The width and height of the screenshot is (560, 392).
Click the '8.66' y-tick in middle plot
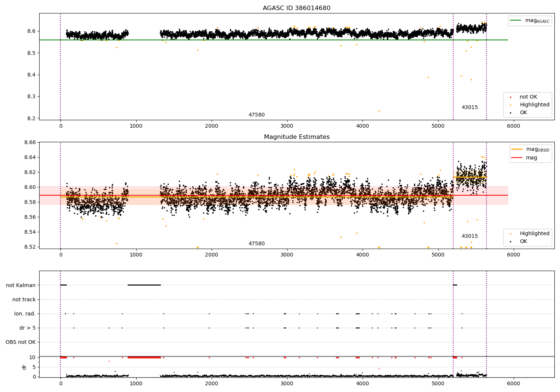click(x=30, y=143)
